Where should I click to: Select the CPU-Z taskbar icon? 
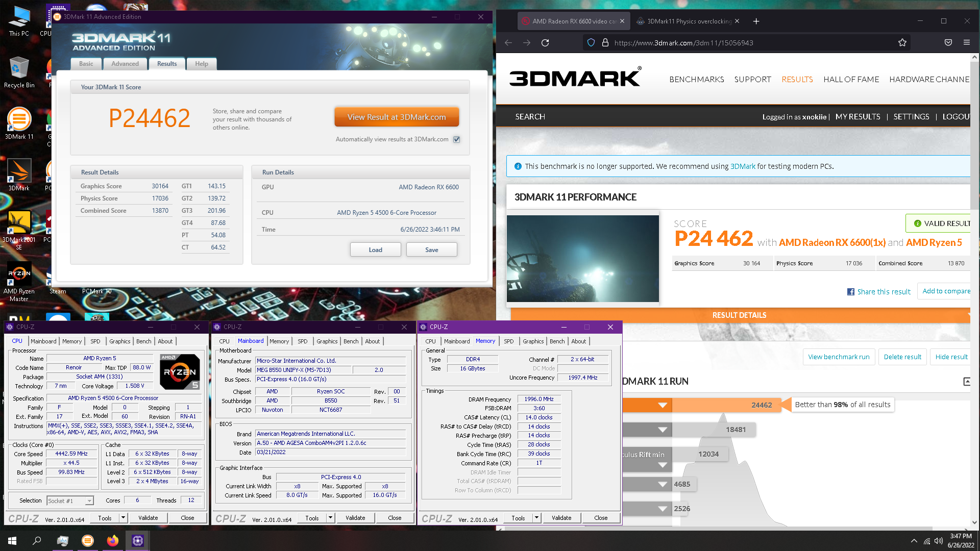[138, 540]
